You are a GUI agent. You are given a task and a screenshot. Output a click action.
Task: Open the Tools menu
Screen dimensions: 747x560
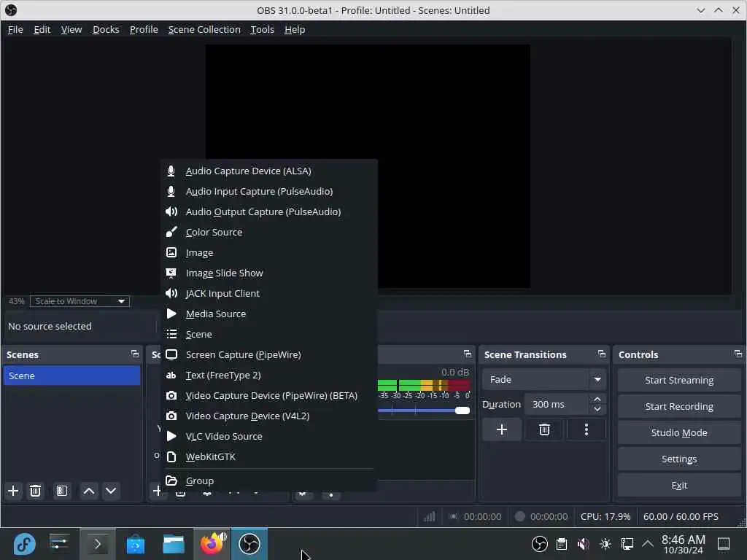pos(262,29)
